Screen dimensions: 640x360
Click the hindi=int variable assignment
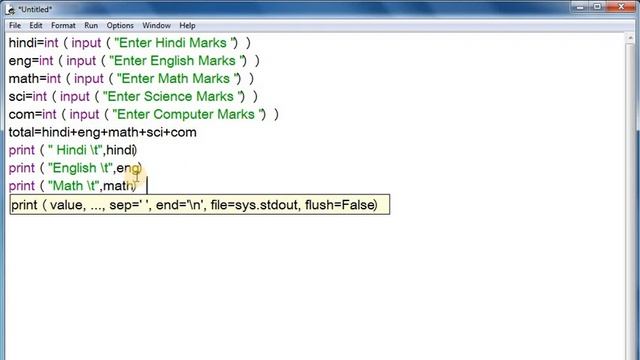(33, 43)
